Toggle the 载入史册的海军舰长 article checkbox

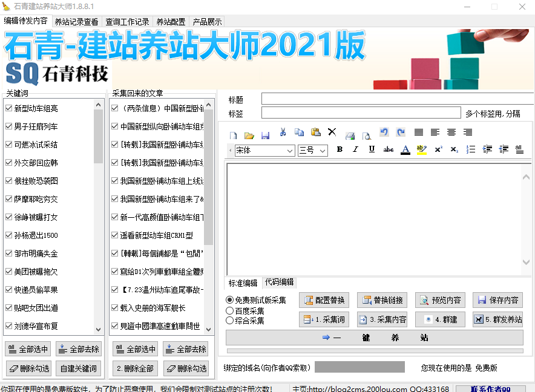tap(115, 308)
